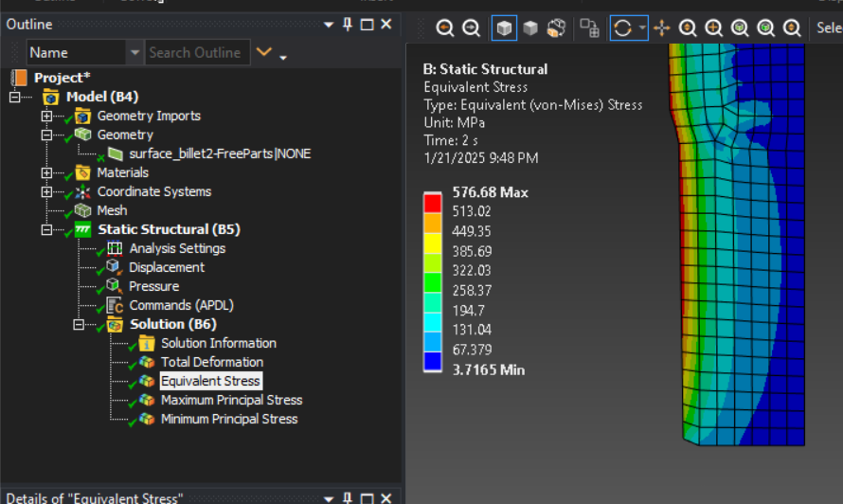This screenshot has width=843, height=504.
Task: Click the Maximum Principal Stress result icon
Action: click(x=146, y=400)
